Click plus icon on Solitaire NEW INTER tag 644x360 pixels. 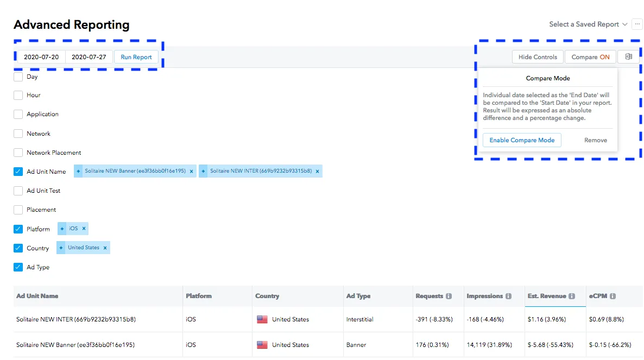[203, 171]
